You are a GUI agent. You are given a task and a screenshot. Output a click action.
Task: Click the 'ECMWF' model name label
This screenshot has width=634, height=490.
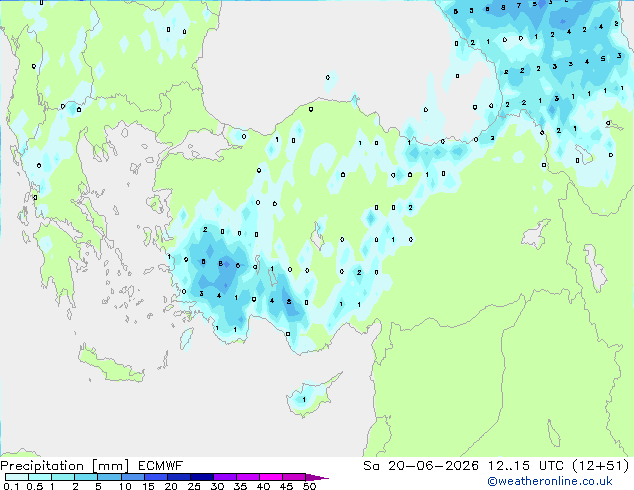coord(161,466)
